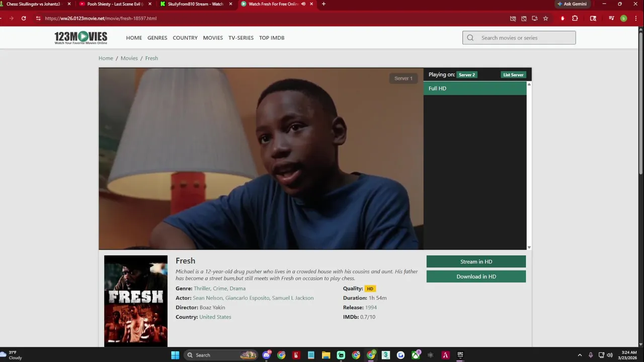Click the Download in HD button
644x362 pixels.
476,277
